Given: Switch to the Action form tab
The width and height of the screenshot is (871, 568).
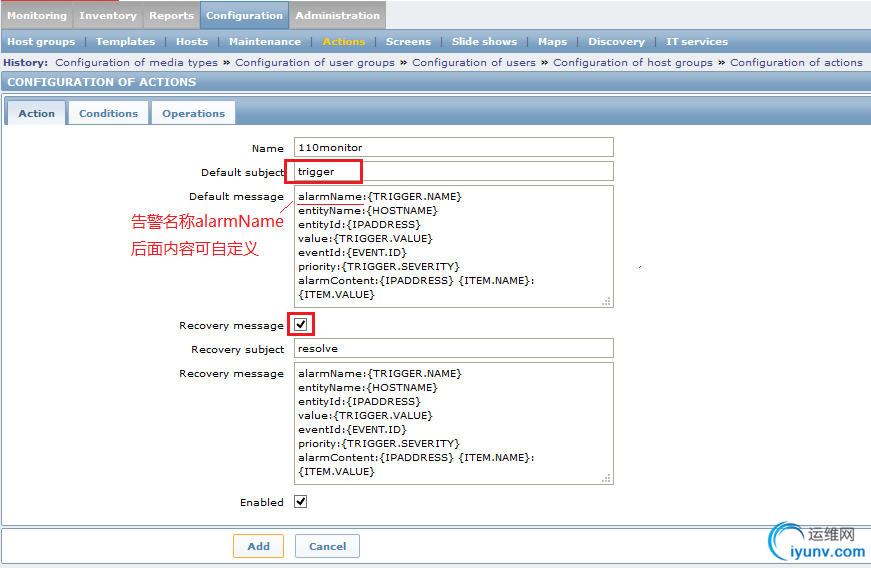Looking at the screenshot, I should 37,113.
